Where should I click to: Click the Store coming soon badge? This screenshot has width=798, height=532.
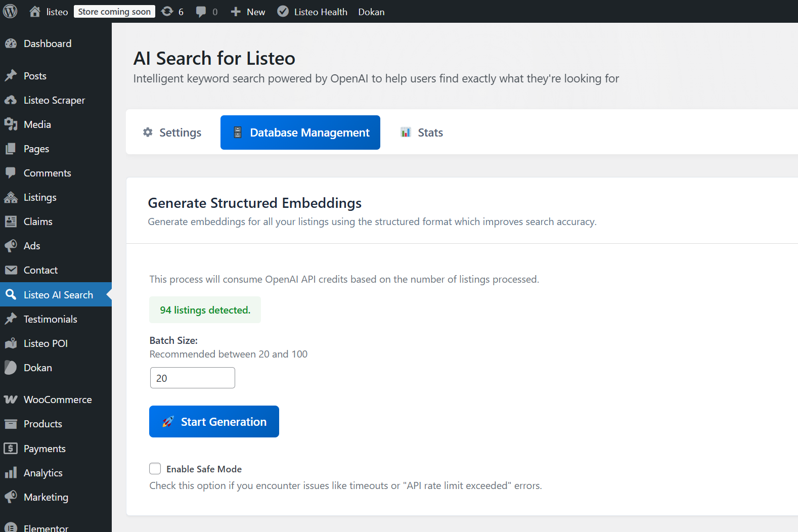pyautogui.click(x=114, y=12)
